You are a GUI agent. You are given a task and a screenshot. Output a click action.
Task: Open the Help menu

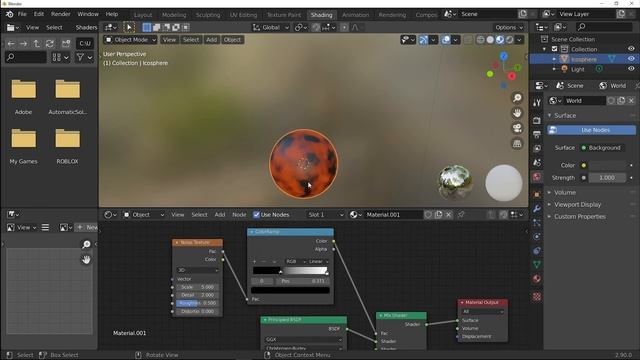coord(111,14)
